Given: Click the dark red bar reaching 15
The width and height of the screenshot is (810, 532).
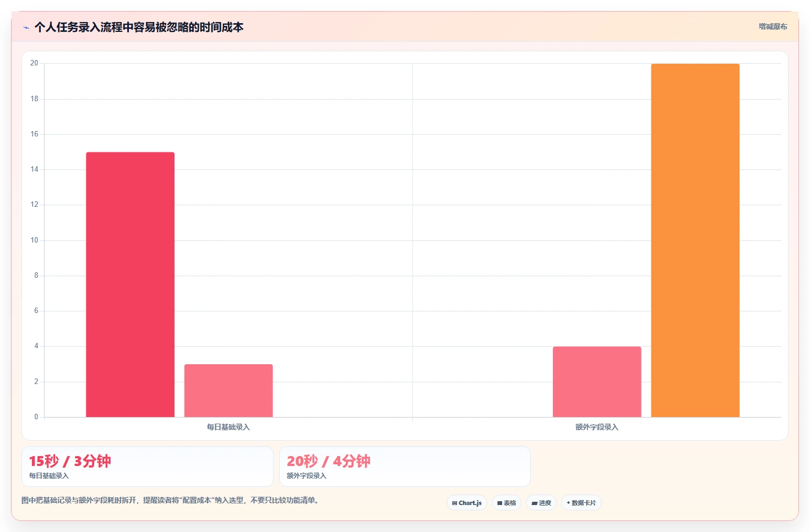Looking at the screenshot, I should point(130,284).
